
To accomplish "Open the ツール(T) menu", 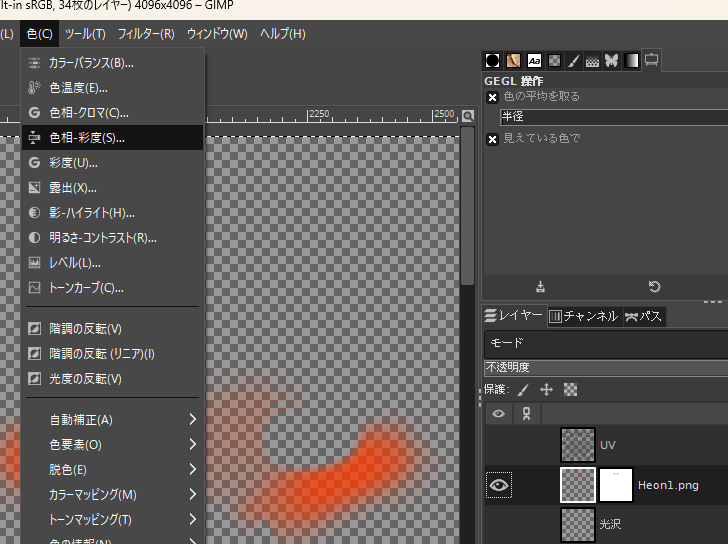I will (x=85, y=33).
